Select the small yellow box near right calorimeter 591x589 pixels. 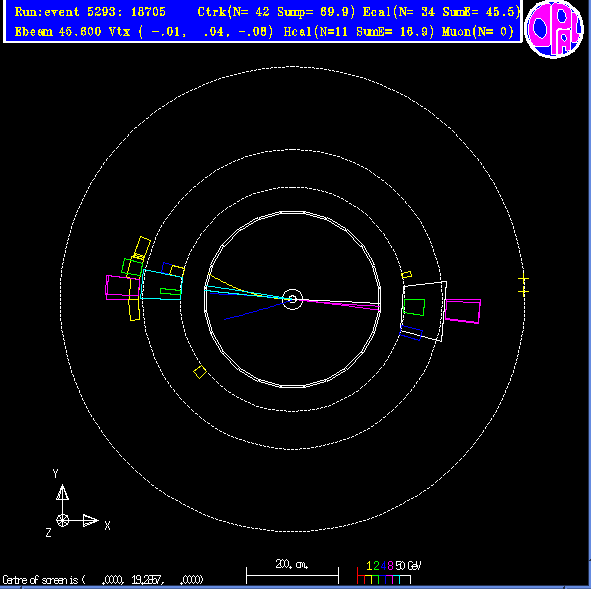(406, 275)
